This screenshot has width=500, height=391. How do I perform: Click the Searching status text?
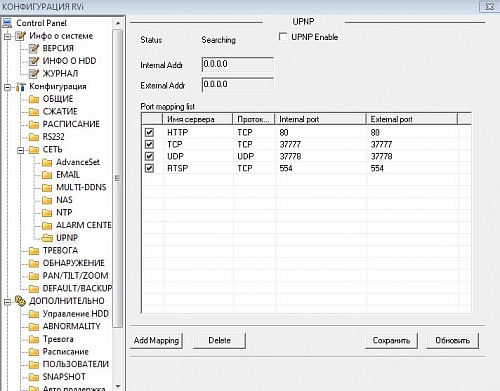click(x=218, y=40)
